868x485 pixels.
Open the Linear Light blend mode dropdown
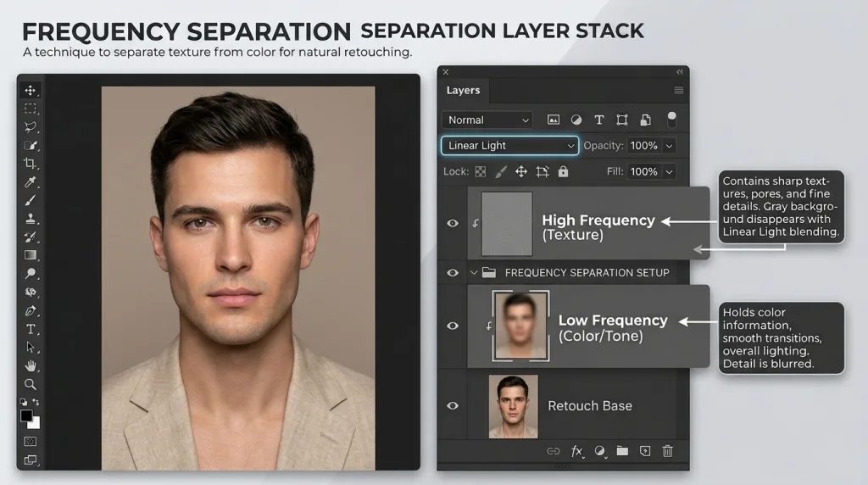coord(509,146)
